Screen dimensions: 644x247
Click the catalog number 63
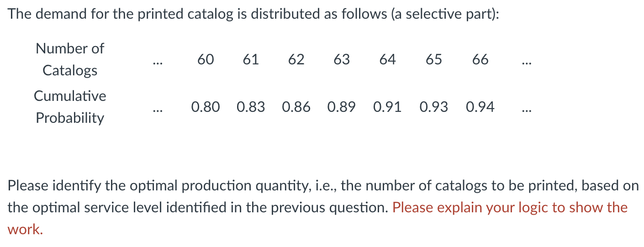(x=342, y=59)
